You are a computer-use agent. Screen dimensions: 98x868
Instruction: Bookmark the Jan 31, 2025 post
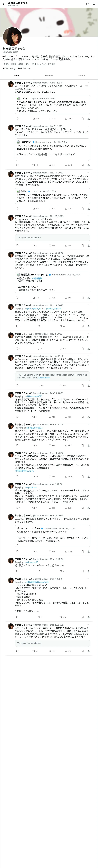point(82,165)
